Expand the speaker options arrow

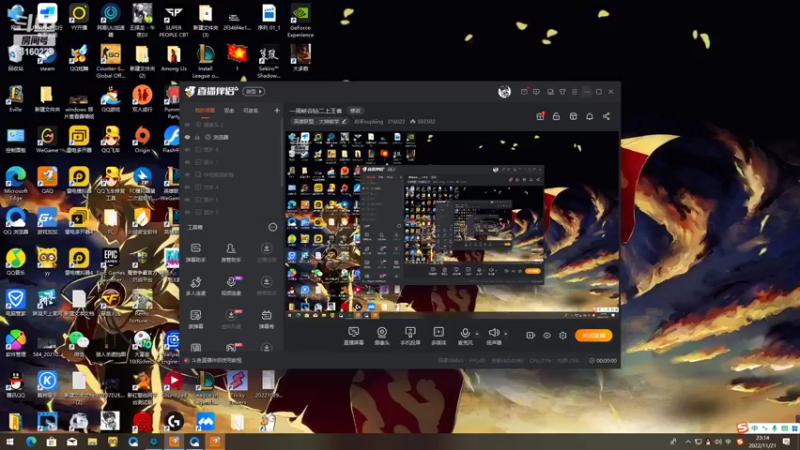point(506,334)
